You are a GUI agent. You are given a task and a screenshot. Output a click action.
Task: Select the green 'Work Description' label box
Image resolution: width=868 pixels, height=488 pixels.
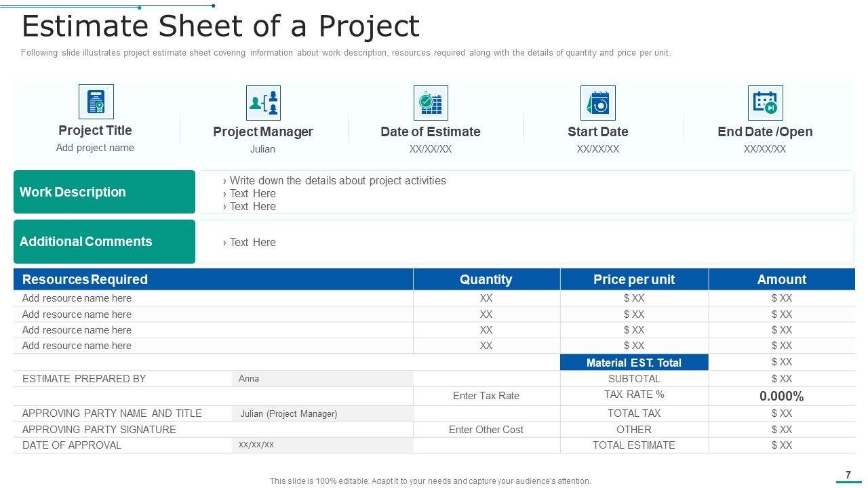[104, 192]
